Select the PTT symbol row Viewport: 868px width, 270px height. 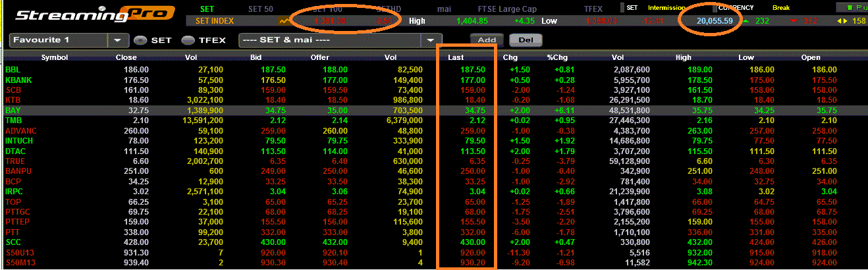click(x=434, y=233)
